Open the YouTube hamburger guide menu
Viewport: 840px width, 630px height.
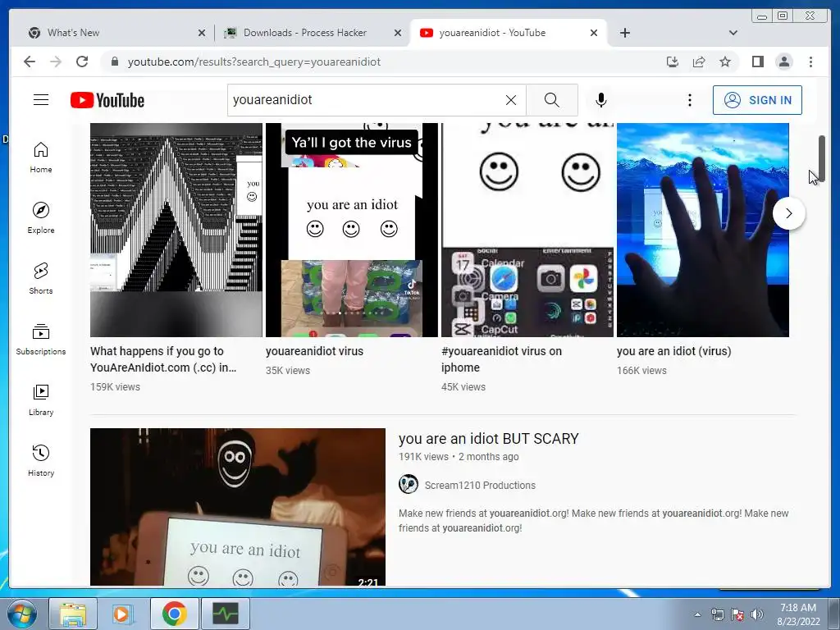(x=41, y=99)
